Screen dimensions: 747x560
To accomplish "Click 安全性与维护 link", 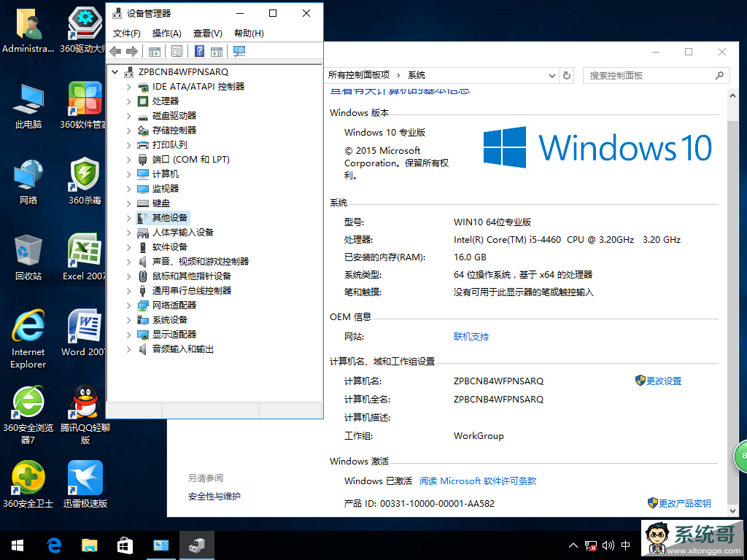I will tap(214, 496).
